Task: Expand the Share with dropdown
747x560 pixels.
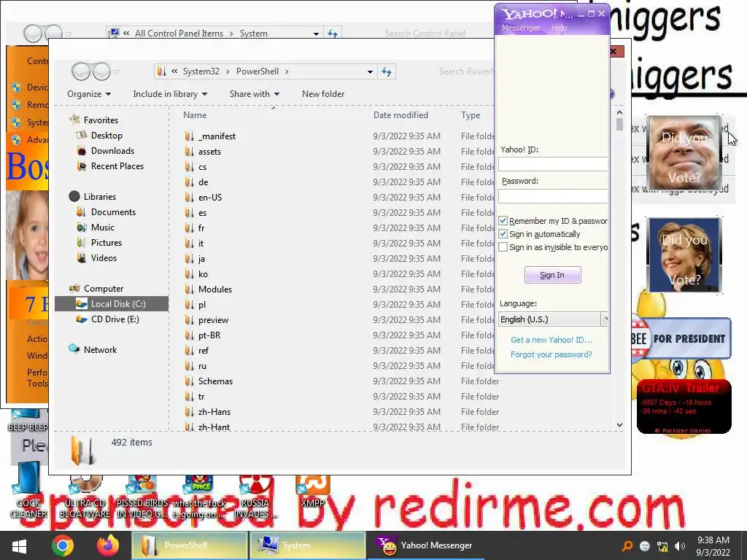Action: (255, 94)
